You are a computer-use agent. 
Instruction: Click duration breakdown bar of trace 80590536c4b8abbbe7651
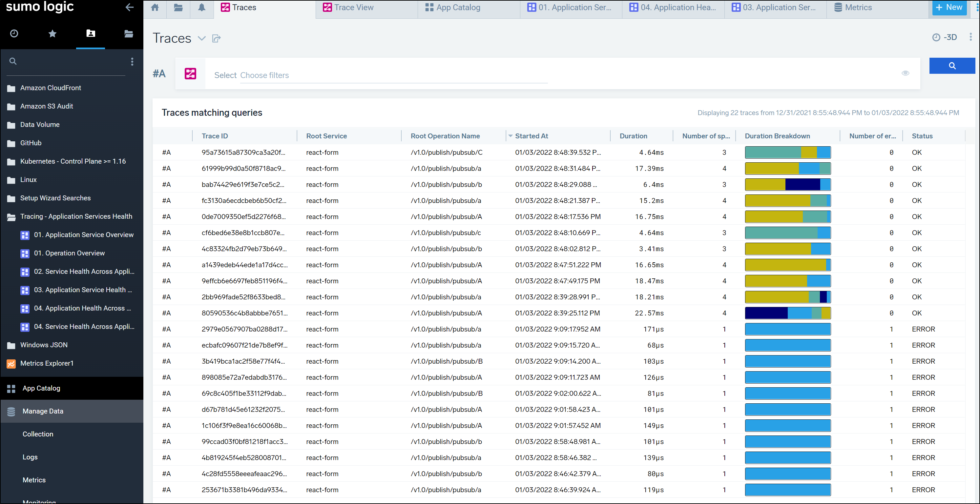[787, 313]
